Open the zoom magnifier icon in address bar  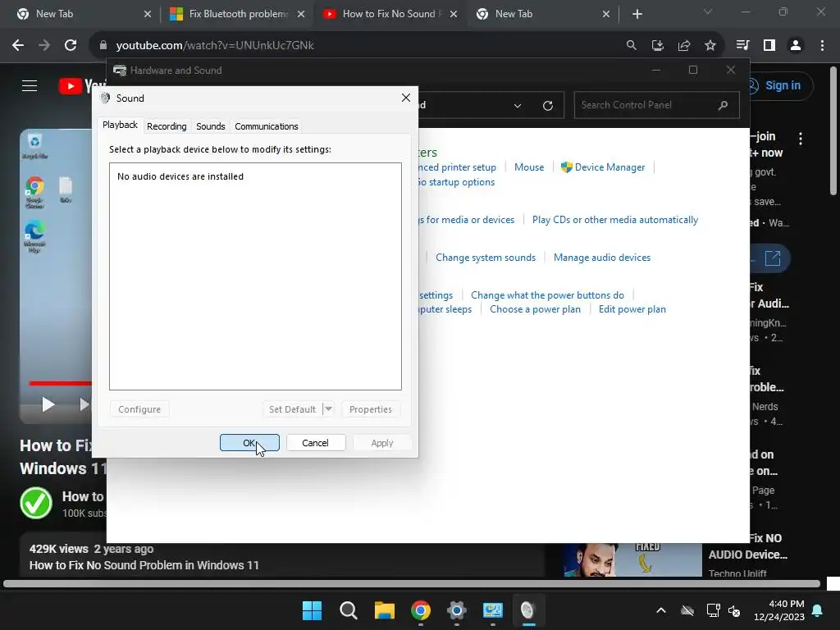click(632, 46)
